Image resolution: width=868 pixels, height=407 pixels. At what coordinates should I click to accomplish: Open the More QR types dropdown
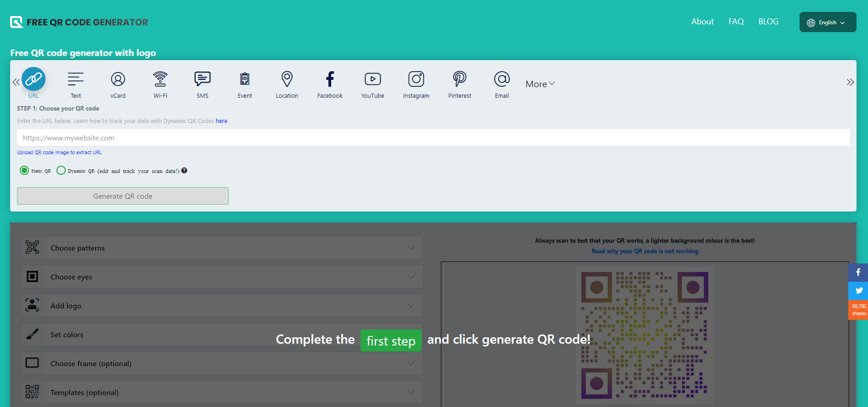(540, 84)
